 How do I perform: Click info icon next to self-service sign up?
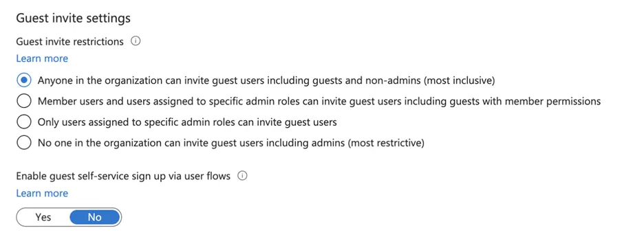click(x=243, y=176)
